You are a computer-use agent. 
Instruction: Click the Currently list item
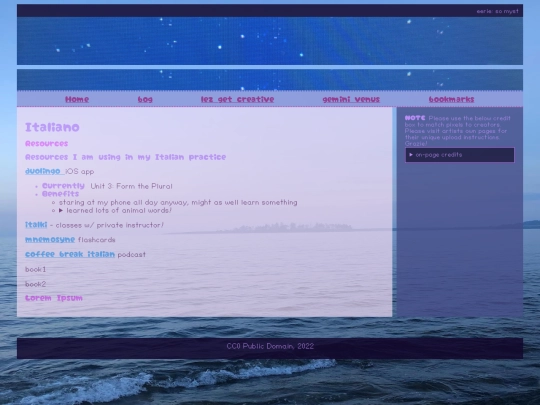[63, 186]
